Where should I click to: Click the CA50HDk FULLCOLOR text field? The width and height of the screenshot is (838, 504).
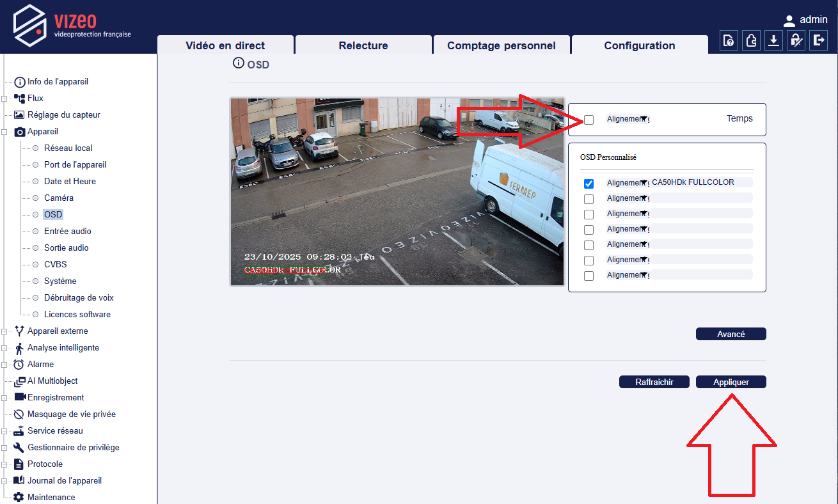coord(700,182)
